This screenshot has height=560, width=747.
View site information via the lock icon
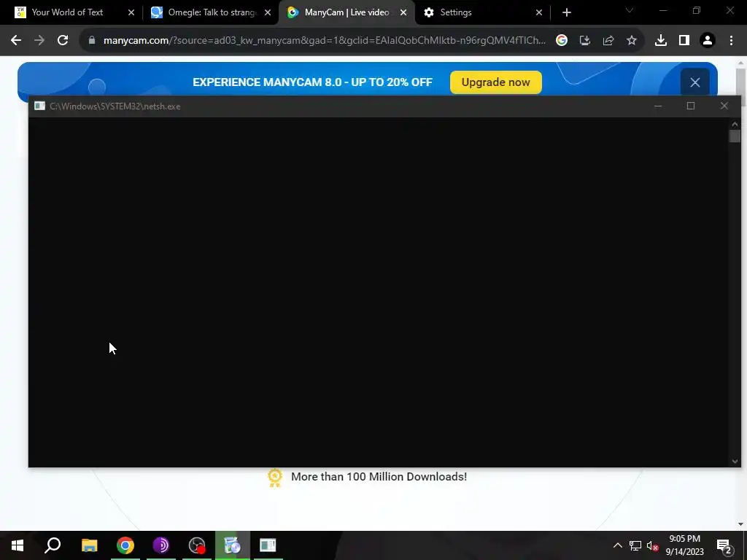92,41
